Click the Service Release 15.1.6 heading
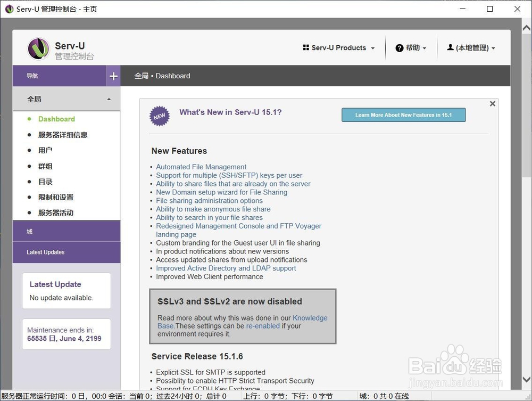Image resolution: width=532 pixels, height=401 pixels. [197, 356]
